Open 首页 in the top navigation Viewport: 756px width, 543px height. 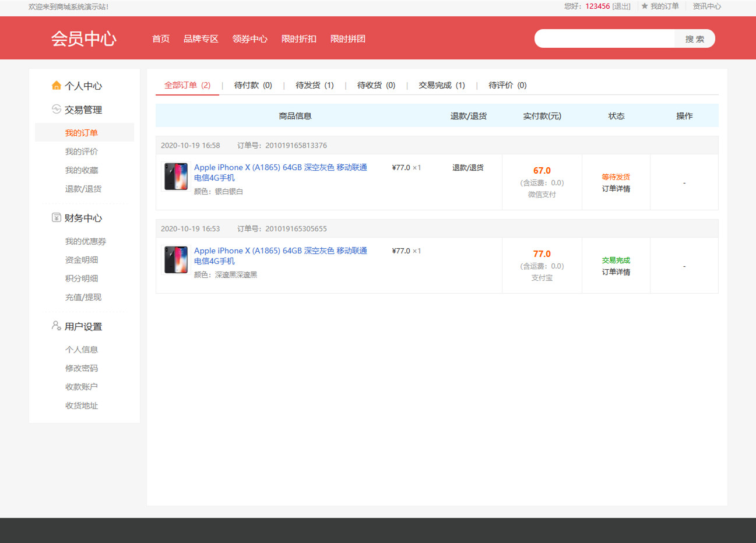click(161, 38)
